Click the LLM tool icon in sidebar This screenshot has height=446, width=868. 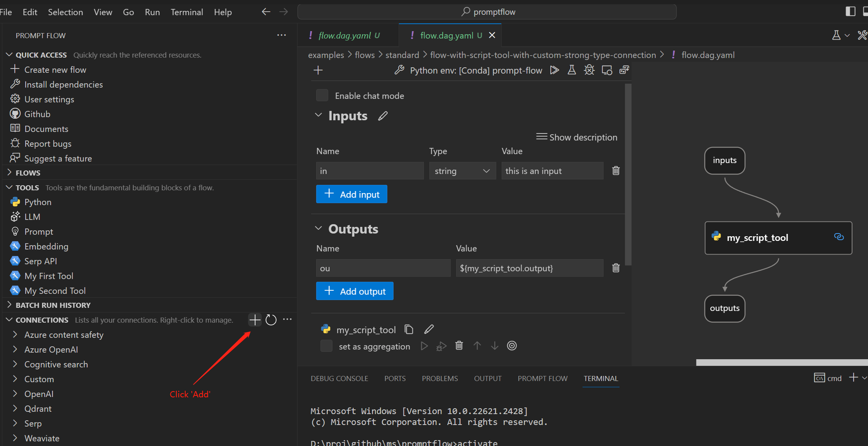(x=15, y=217)
